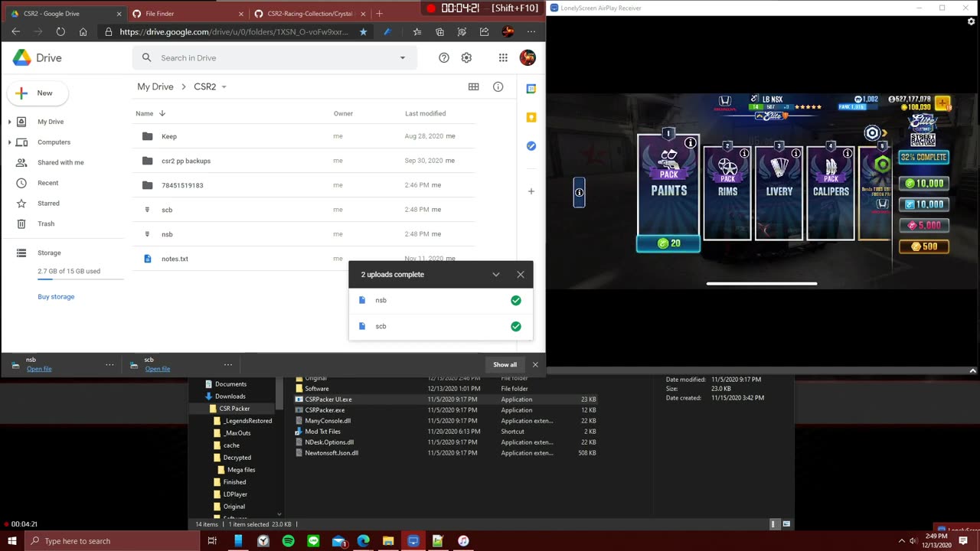Add a side panel add-on

point(531,191)
